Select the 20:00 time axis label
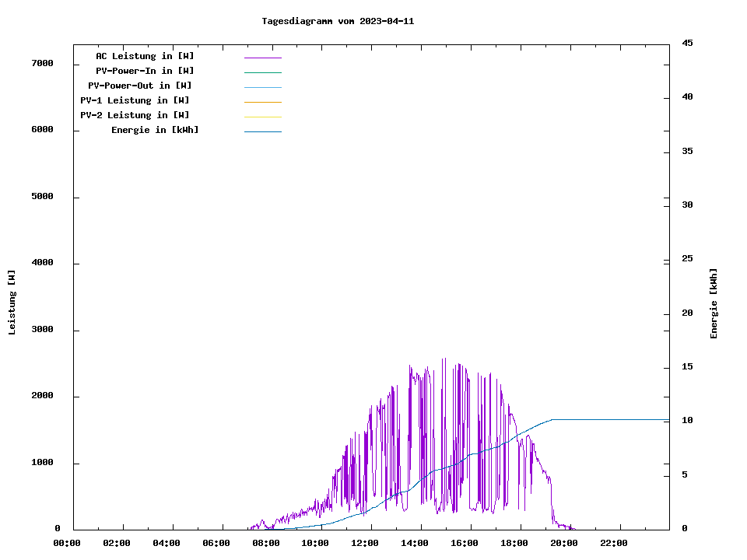This screenshot has width=747, height=560. [x=564, y=543]
